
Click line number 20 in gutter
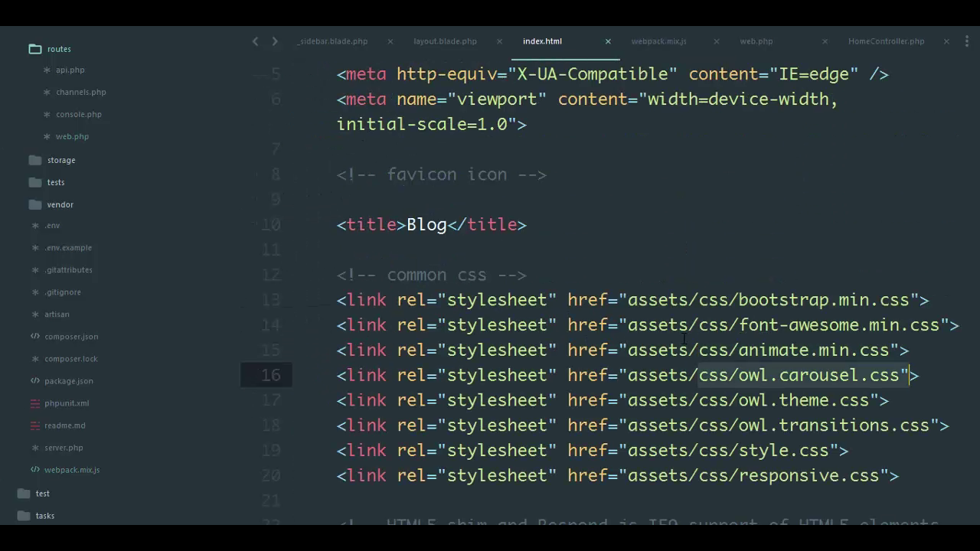click(271, 475)
